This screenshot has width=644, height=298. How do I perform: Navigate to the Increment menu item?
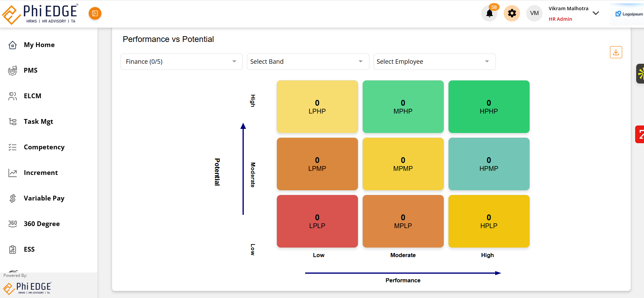(x=41, y=173)
